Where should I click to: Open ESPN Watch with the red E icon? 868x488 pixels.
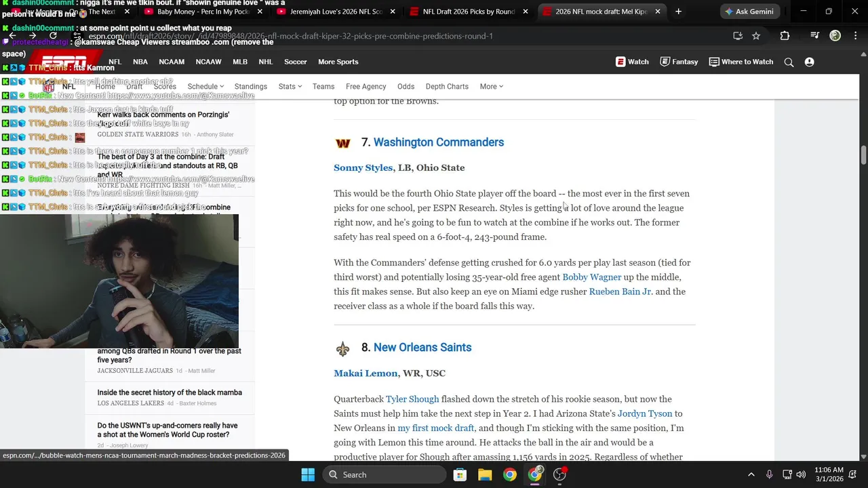click(x=632, y=62)
